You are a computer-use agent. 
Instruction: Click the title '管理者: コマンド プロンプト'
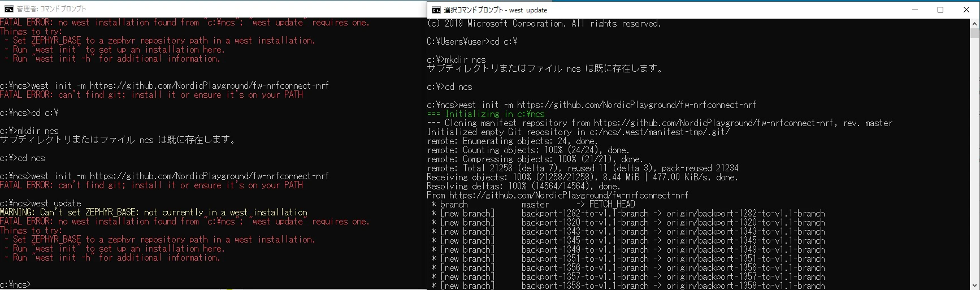click(x=51, y=8)
